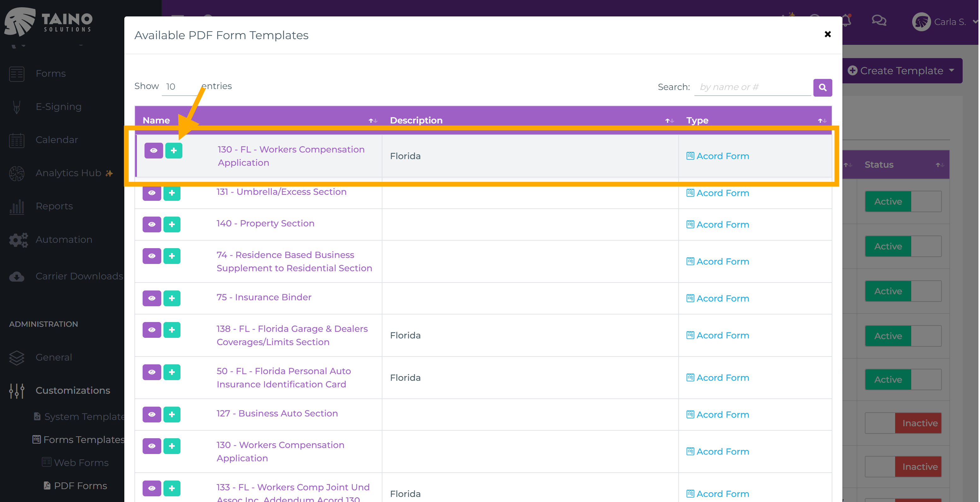Toggle the first Inactive status switch
980x502 pixels.
[x=903, y=423]
